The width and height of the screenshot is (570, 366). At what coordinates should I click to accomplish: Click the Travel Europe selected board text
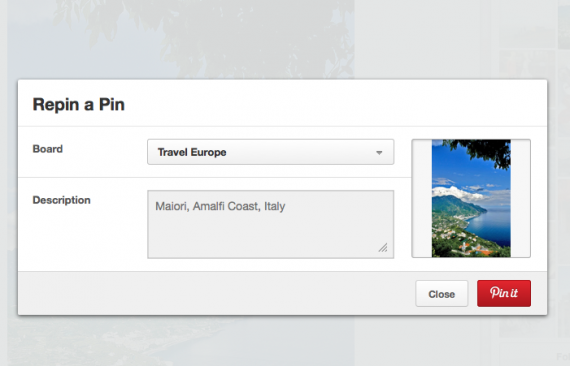point(192,152)
